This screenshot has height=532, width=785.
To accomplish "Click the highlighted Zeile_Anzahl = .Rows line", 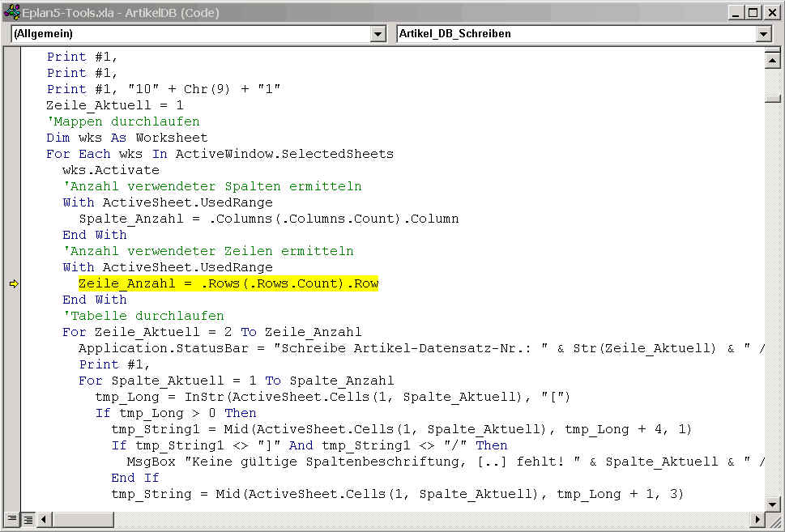I will click(228, 283).
